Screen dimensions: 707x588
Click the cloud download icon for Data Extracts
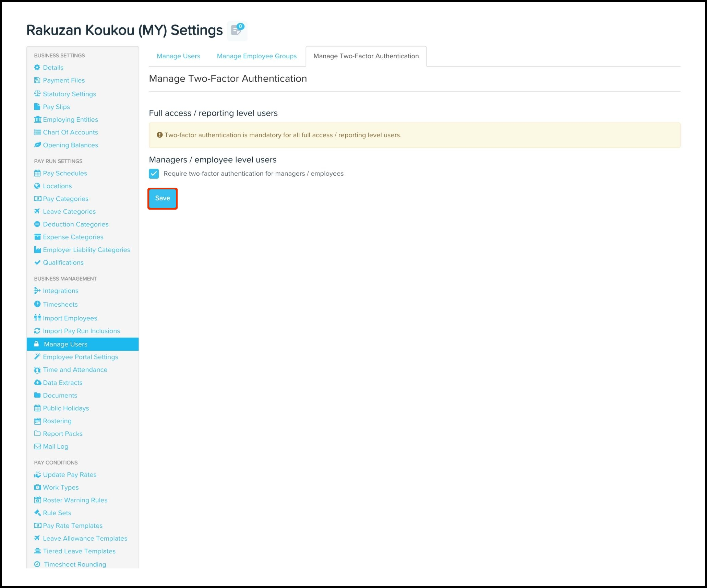[x=37, y=383]
